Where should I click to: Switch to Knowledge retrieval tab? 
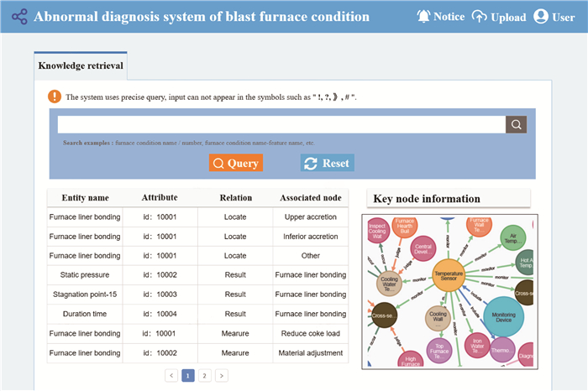click(81, 65)
